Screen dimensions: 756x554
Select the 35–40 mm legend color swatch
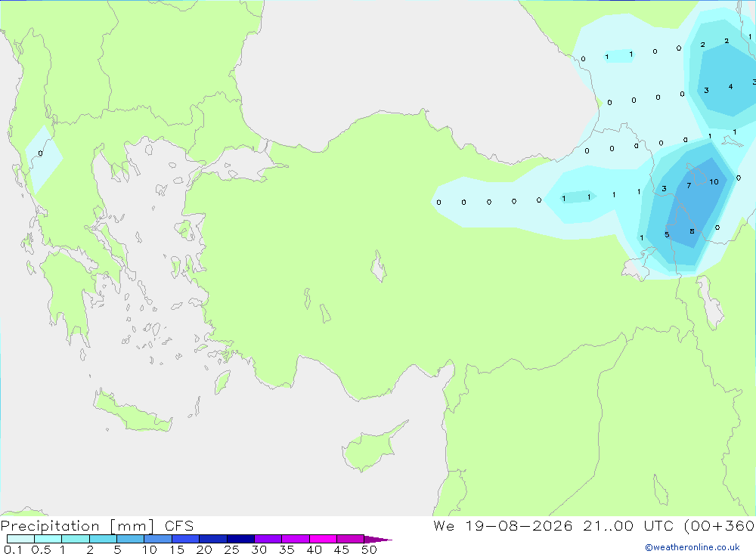(296, 539)
